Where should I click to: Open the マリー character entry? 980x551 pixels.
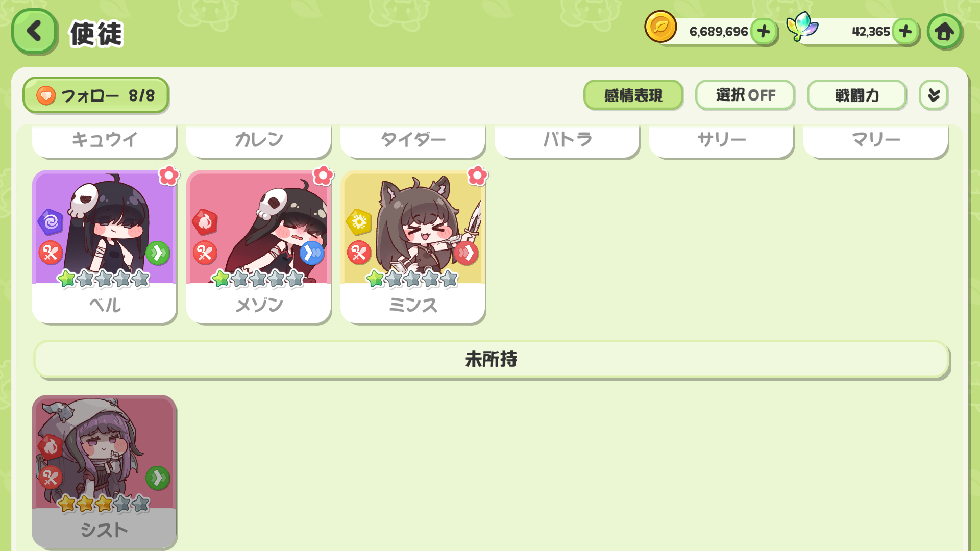(x=876, y=140)
